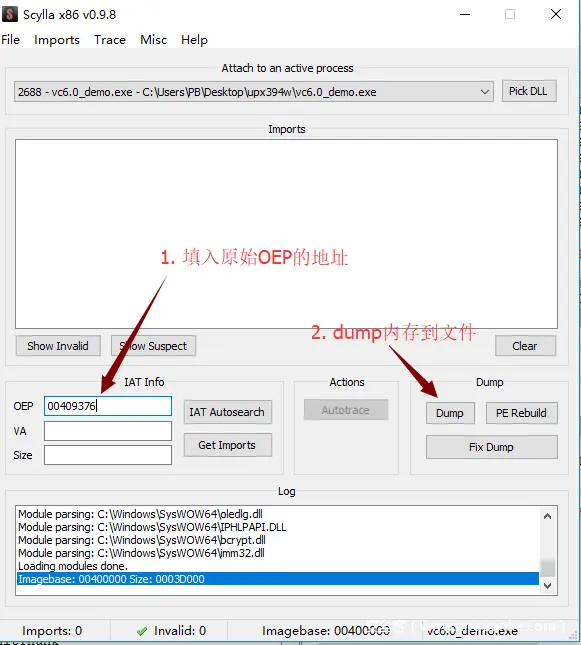The width and height of the screenshot is (581, 645).
Task: Select the vc6.0_demo.exe process combo box
Action: pyautogui.click(x=253, y=92)
